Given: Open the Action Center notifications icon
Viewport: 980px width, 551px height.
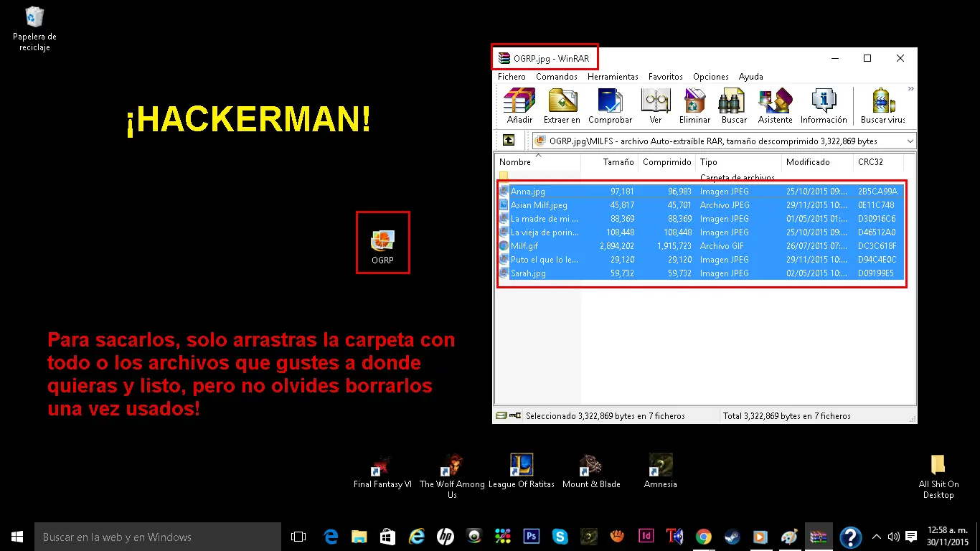Looking at the screenshot, I should [x=911, y=537].
